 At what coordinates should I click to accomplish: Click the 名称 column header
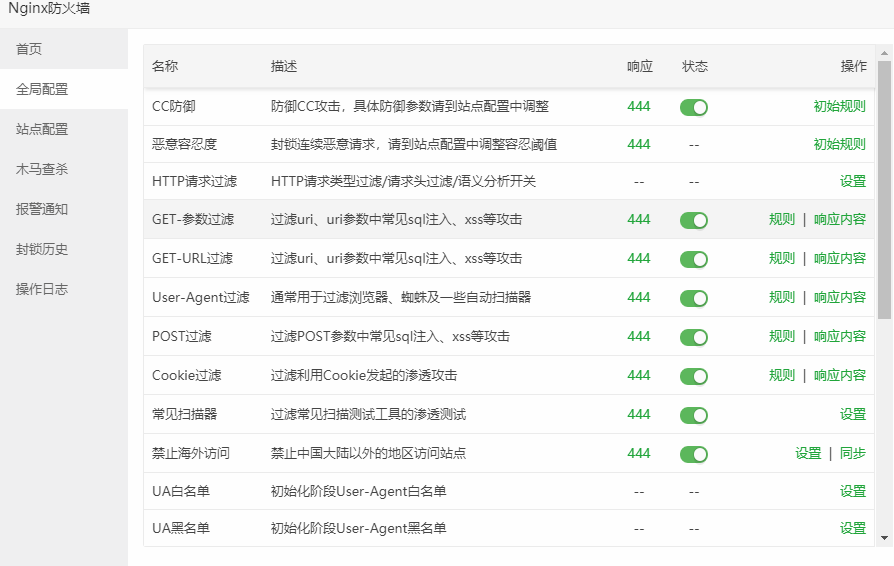[x=165, y=66]
